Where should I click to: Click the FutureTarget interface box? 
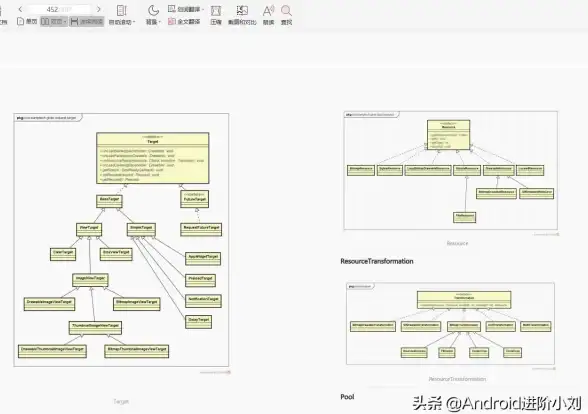[194, 199]
